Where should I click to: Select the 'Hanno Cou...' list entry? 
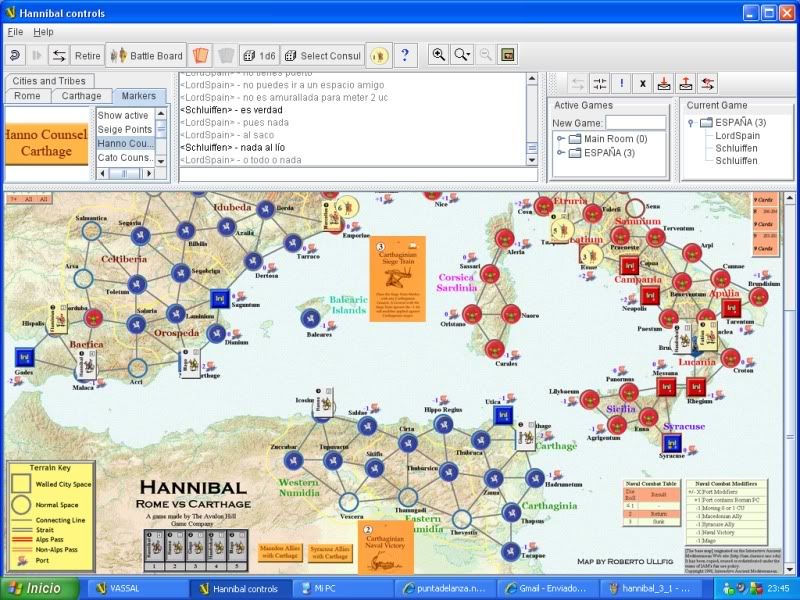[125, 143]
